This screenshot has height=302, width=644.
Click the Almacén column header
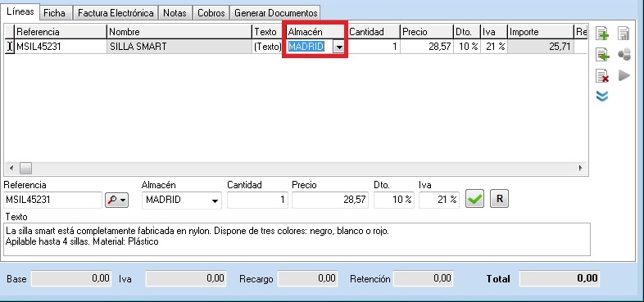315,32
